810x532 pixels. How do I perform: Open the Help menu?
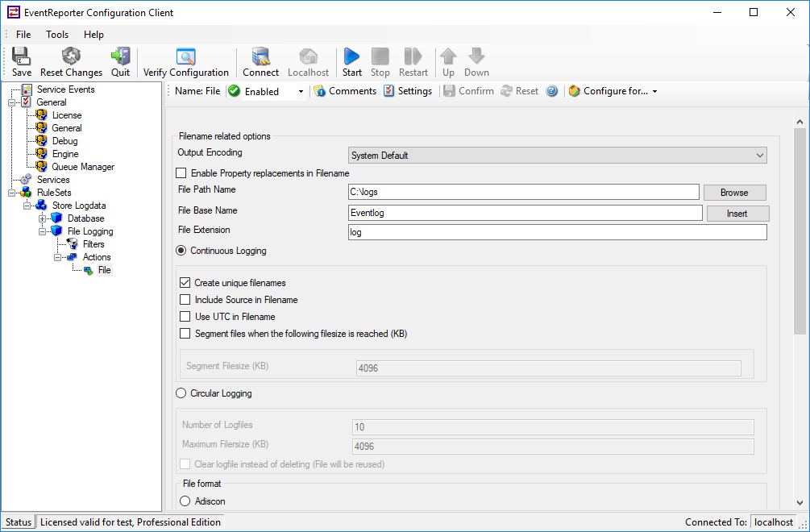(93, 35)
